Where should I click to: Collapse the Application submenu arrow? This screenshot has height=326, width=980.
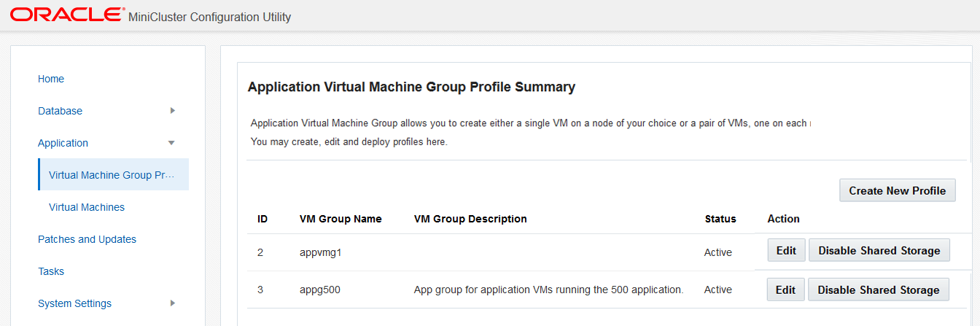(171, 143)
